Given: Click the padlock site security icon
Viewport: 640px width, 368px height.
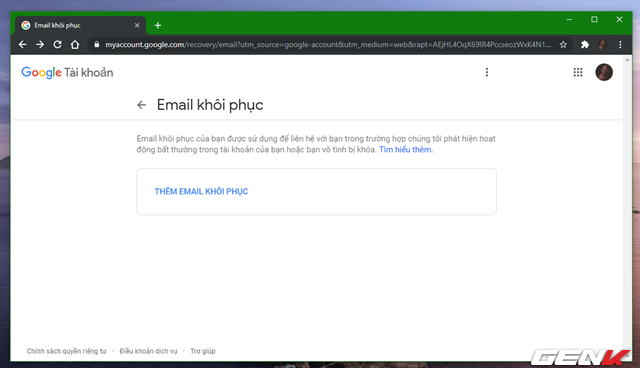Looking at the screenshot, I should point(97,44).
